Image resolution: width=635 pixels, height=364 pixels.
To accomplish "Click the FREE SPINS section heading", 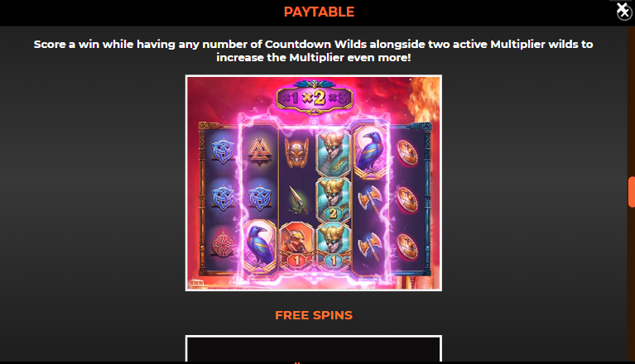I will tap(314, 315).
